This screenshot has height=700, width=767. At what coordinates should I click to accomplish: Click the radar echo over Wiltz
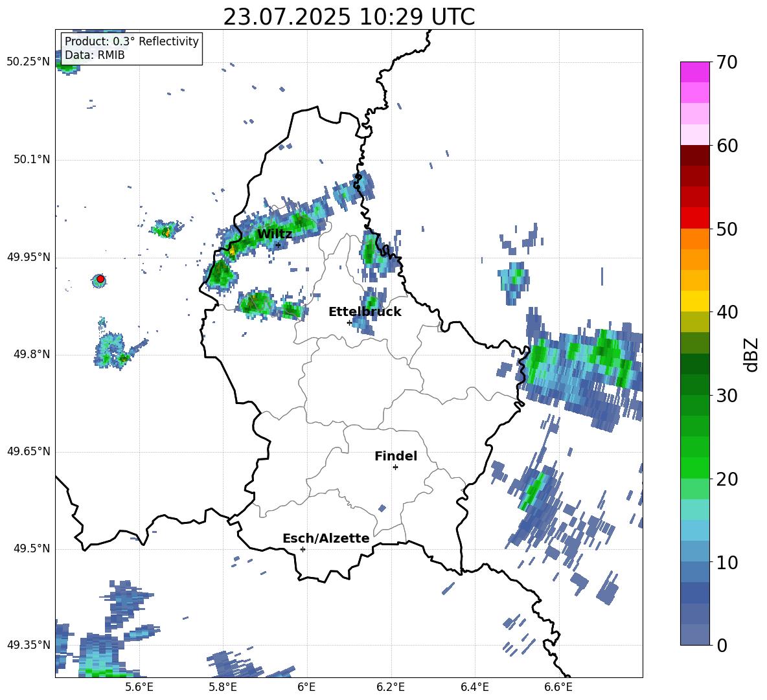(277, 229)
